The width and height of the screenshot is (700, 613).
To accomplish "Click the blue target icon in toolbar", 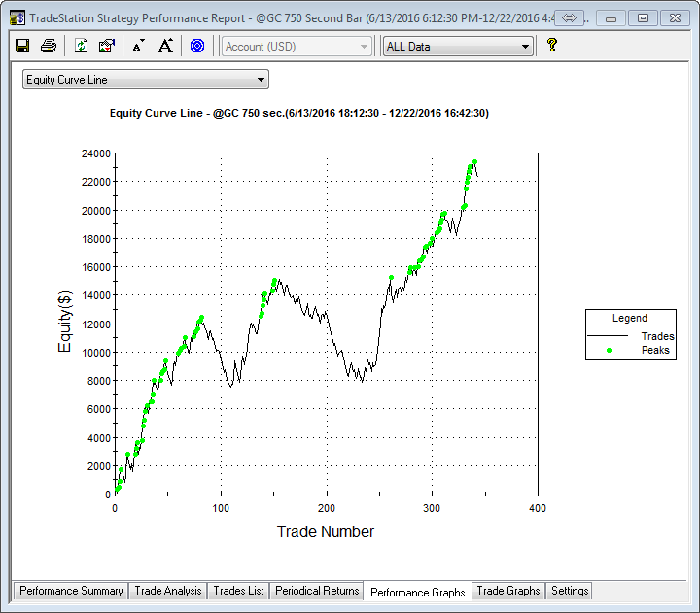I will click(x=197, y=46).
